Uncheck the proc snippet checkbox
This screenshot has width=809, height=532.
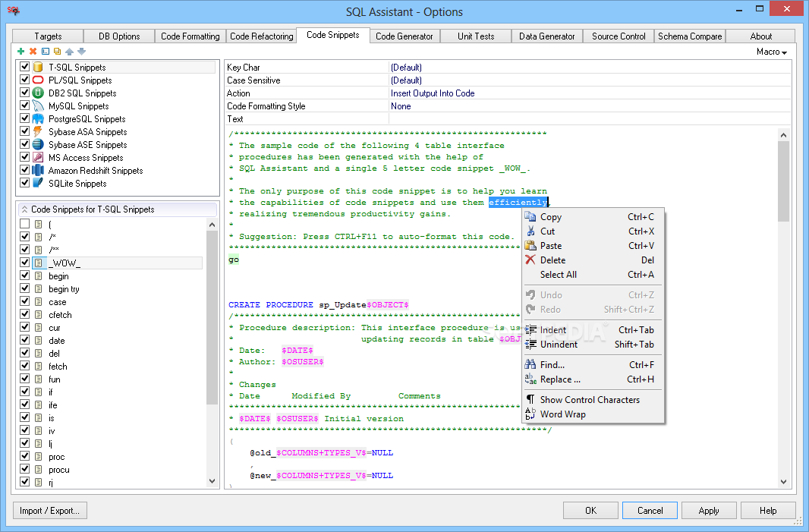tap(24, 455)
